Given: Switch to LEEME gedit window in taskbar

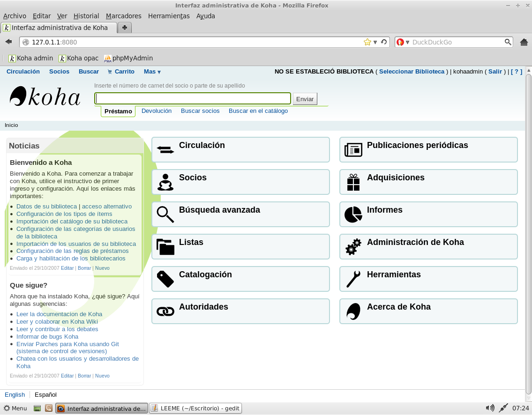Looking at the screenshot, I should [195, 408].
